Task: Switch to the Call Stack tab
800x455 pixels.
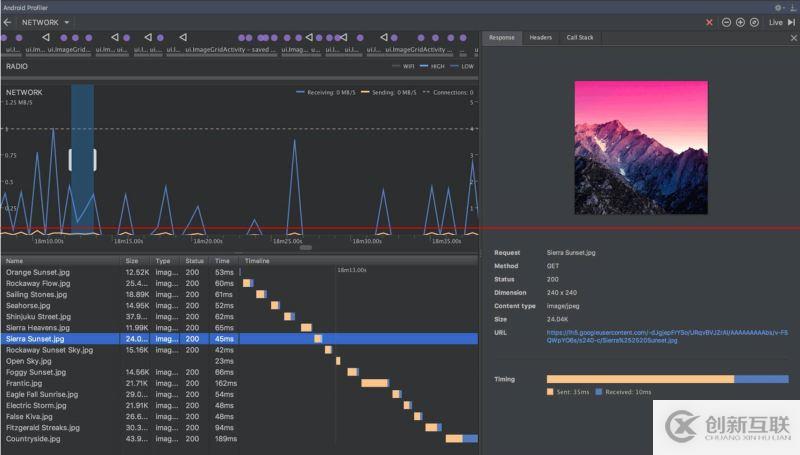Action: (x=580, y=38)
